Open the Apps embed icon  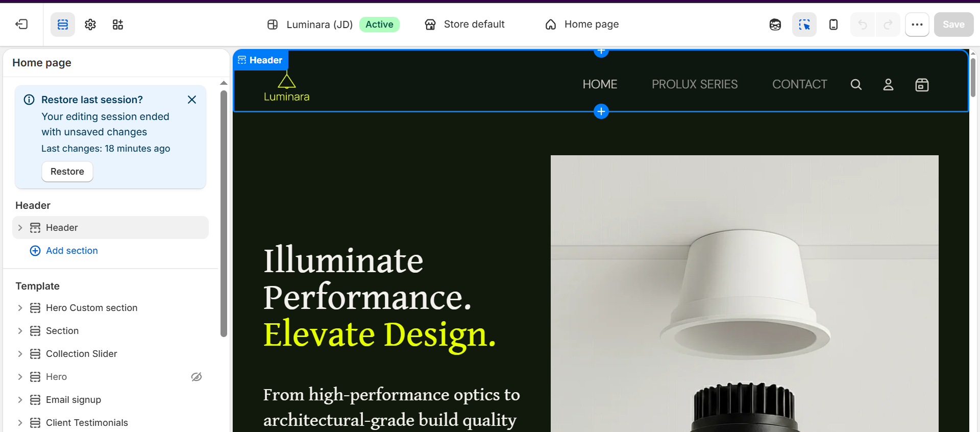[x=118, y=25]
